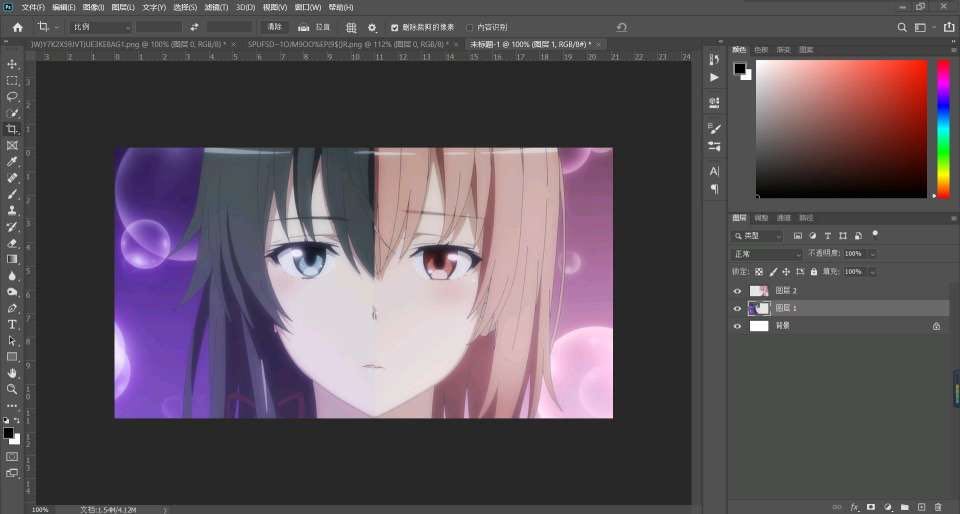Select the Spot Healing Brush tool
This screenshot has height=514, width=960.
[12, 178]
